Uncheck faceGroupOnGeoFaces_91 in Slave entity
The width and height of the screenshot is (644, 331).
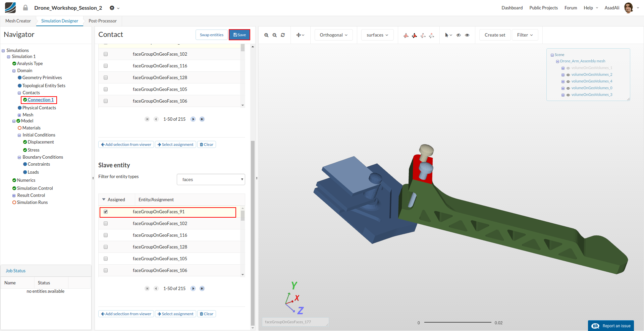point(106,212)
